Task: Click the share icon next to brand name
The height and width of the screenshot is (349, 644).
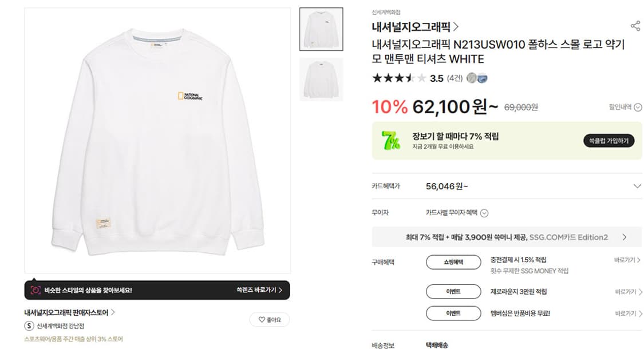Action: [x=634, y=25]
